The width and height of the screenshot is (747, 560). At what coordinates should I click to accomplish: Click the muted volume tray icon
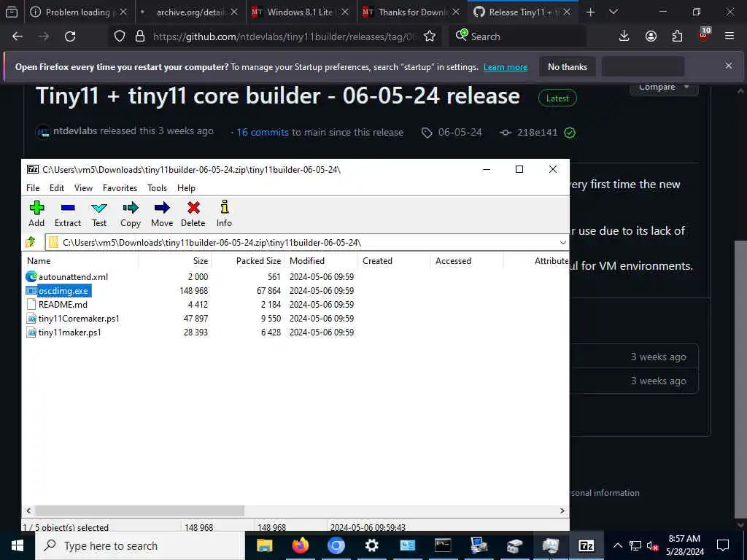click(x=652, y=545)
